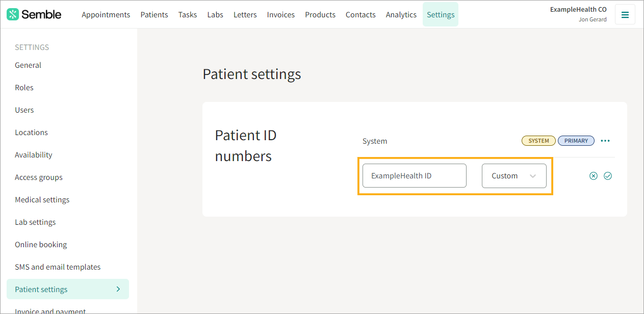Go to Online booking settings

41,244
